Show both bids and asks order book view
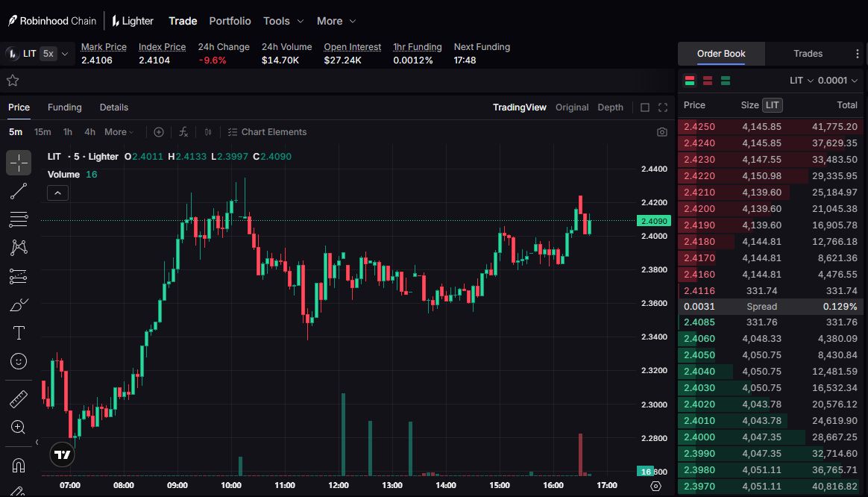 690,81
